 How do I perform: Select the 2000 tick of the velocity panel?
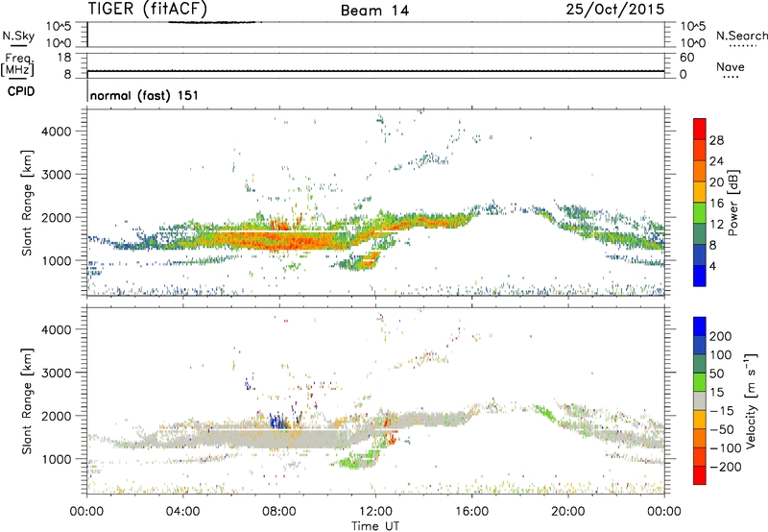(x=56, y=416)
